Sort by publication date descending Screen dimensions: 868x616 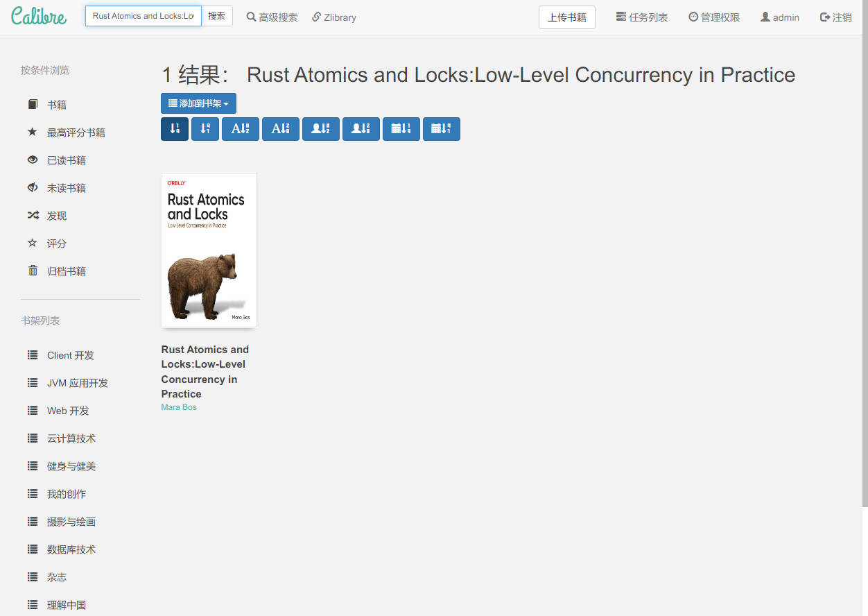tap(442, 129)
